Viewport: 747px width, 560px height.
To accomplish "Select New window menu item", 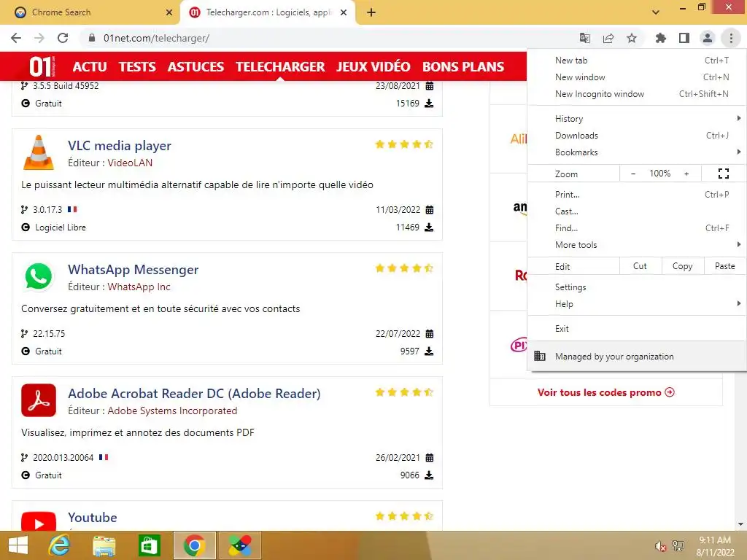I will pos(637,77).
